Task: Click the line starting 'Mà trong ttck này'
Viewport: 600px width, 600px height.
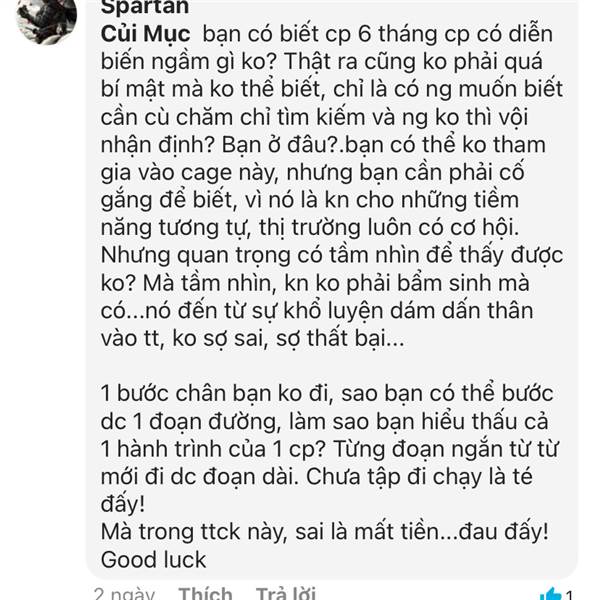Action: (324, 532)
